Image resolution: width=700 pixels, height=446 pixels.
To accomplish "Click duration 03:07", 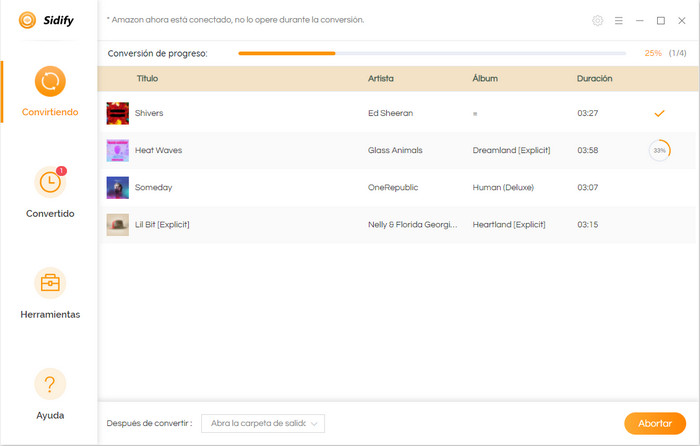I will pyautogui.click(x=588, y=188).
